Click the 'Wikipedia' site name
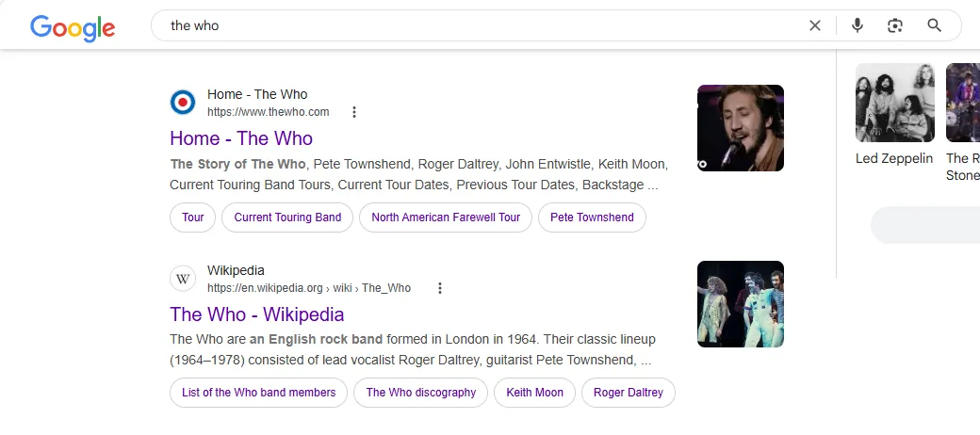 (236, 270)
